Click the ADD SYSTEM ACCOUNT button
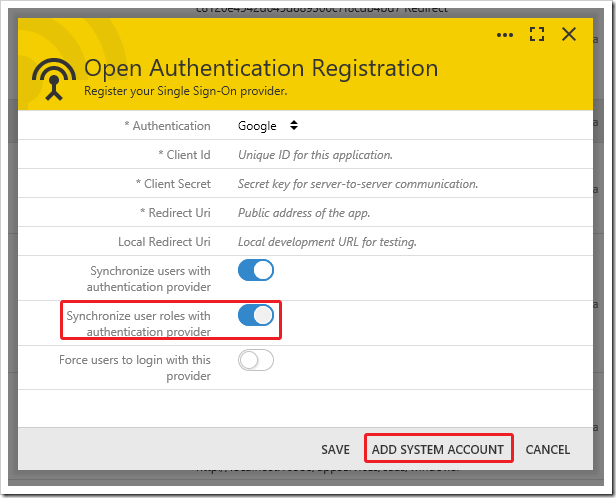 [x=438, y=449]
